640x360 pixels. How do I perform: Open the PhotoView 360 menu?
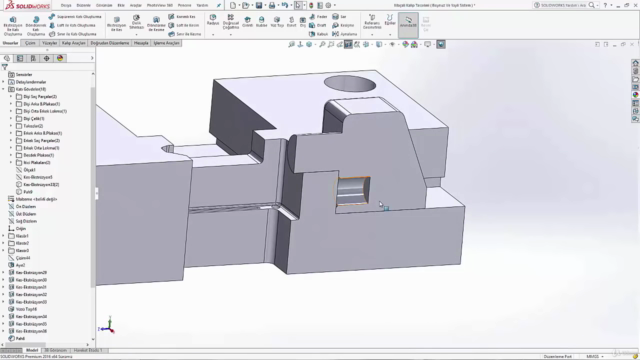point(160,5)
